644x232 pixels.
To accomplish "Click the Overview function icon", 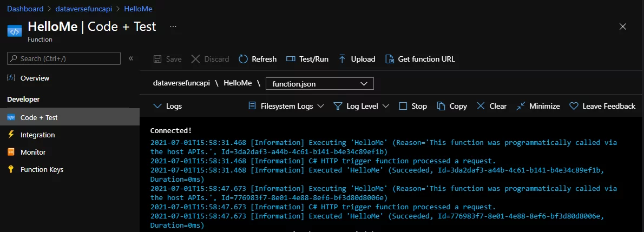I will [11, 78].
